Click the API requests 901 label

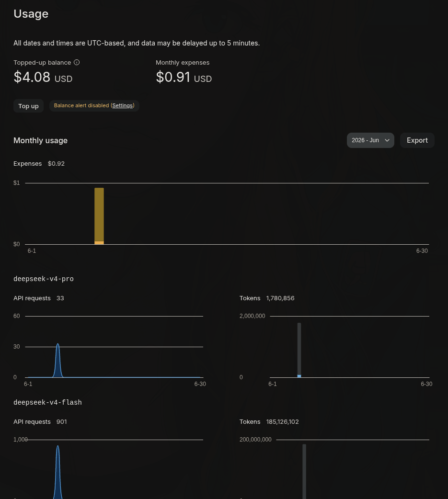tap(40, 422)
